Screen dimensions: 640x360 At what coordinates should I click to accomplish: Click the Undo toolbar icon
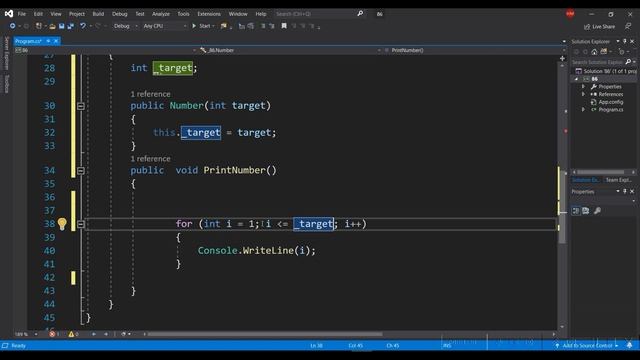coord(83,26)
